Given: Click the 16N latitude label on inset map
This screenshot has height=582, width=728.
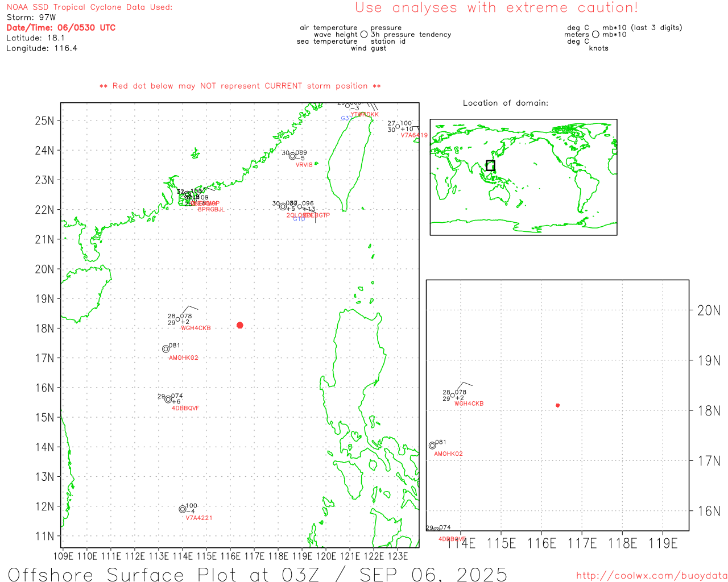Looking at the screenshot, I should (709, 511).
